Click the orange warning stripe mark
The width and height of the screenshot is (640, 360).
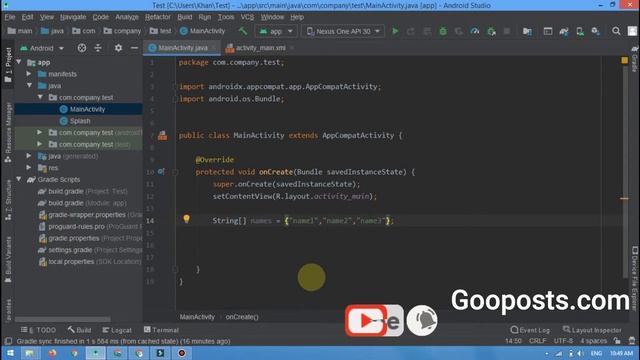[x=624, y=198]
